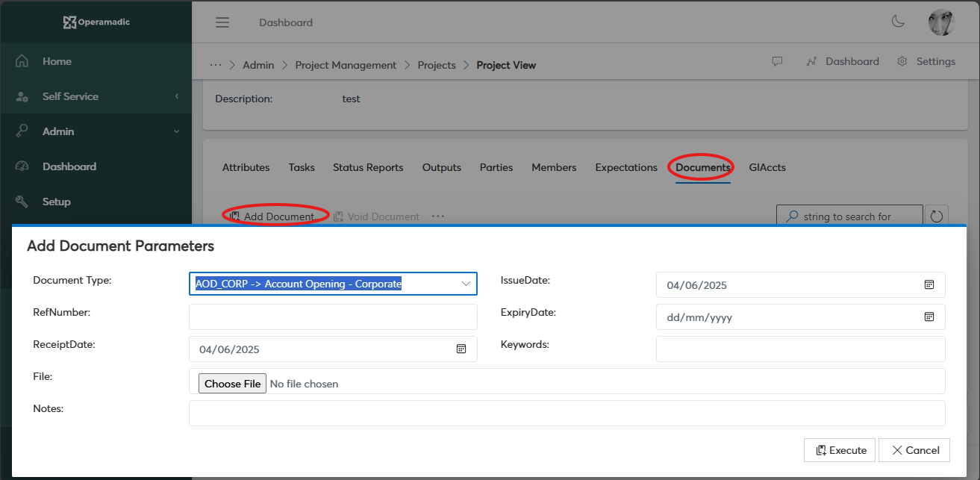
Task: Open ExpiryDate calendar picker icon
Action: tap(929, 317)
